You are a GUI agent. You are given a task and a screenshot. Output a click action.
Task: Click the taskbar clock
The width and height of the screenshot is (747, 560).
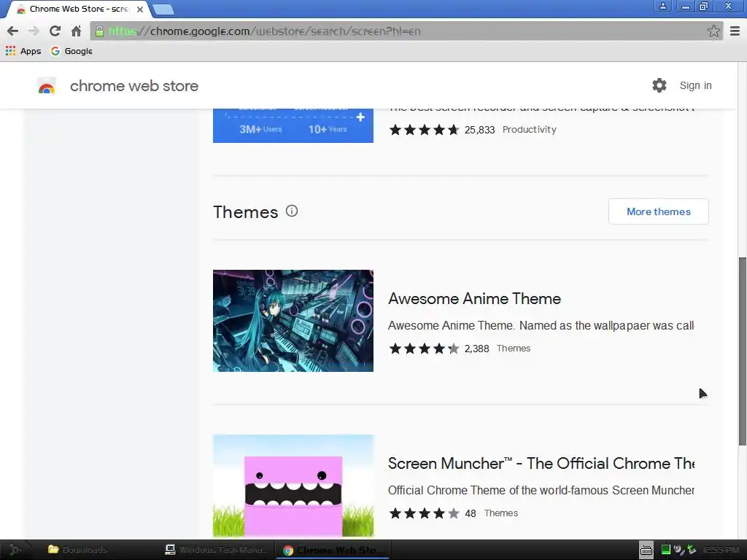pos(721,550)
